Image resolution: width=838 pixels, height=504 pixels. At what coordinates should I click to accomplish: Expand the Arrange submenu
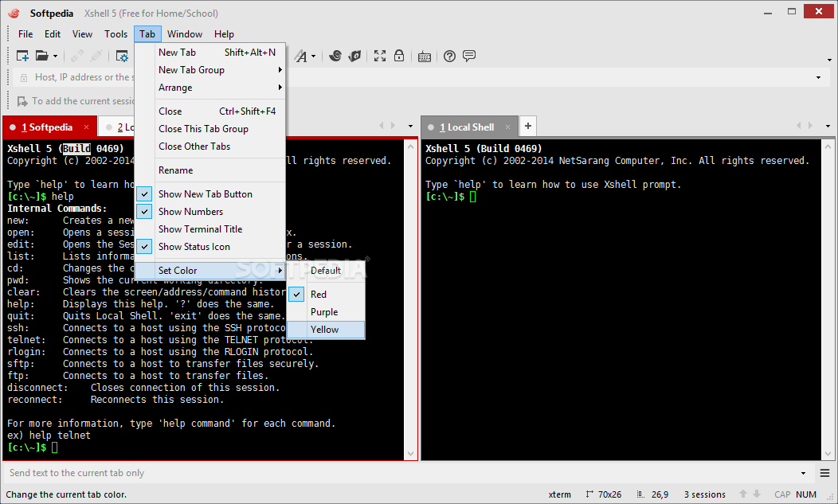(x=210, y=88)
